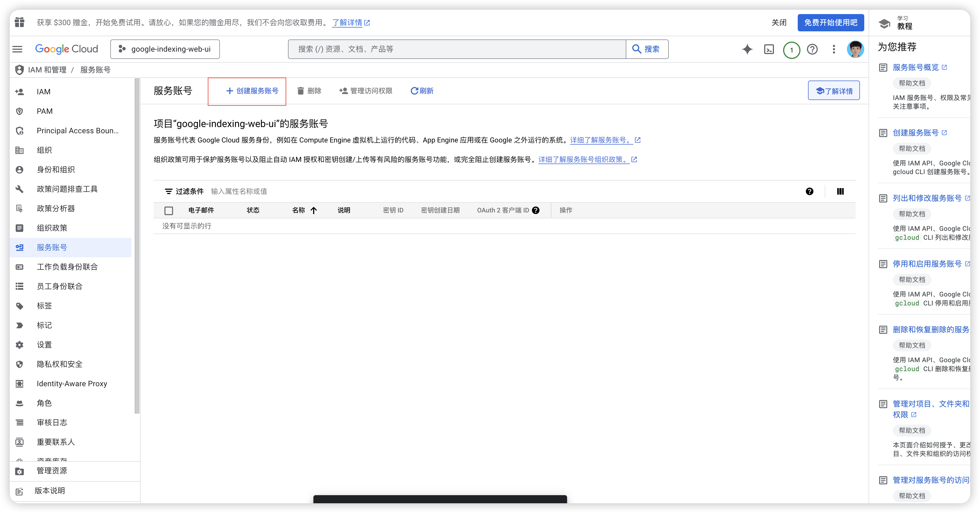The height and width of the screenshot is (513, 980).
Task: Focus the top search input field
Action: pyautogui.click(x=457, y=49)
